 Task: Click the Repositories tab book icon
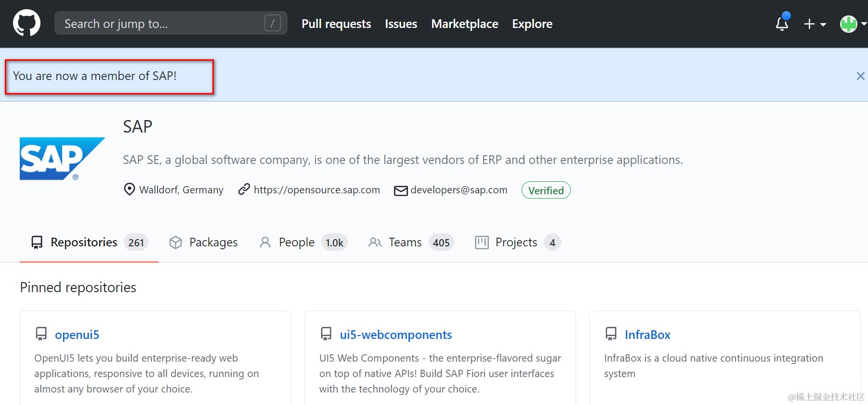pyautogui.click(x=37, y=242)
